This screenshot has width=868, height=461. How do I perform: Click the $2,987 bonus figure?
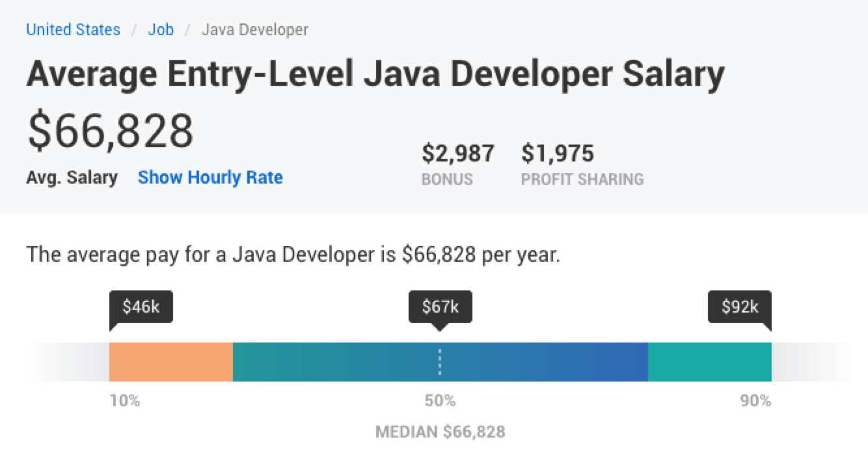458,154
